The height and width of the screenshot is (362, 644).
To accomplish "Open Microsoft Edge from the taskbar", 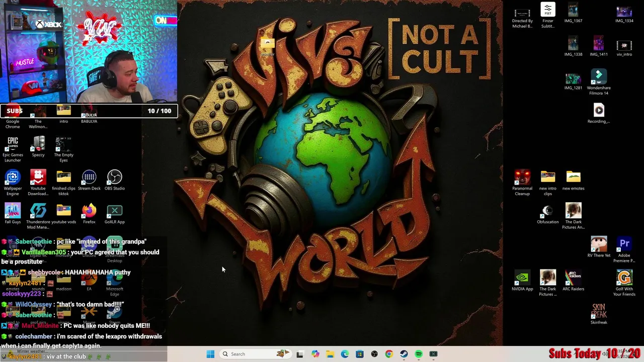I will pyautogui.click(x=345, y=354).
